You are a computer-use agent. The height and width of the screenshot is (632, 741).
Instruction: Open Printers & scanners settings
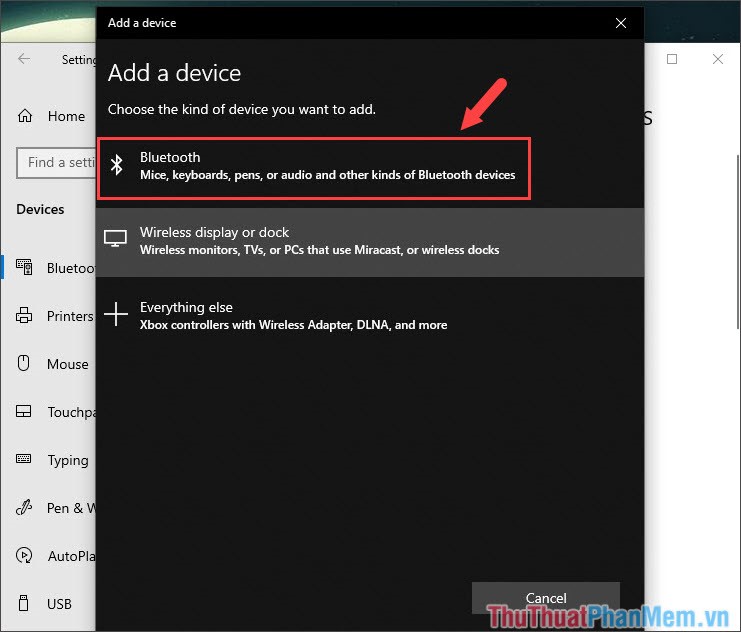click(50, 316)
